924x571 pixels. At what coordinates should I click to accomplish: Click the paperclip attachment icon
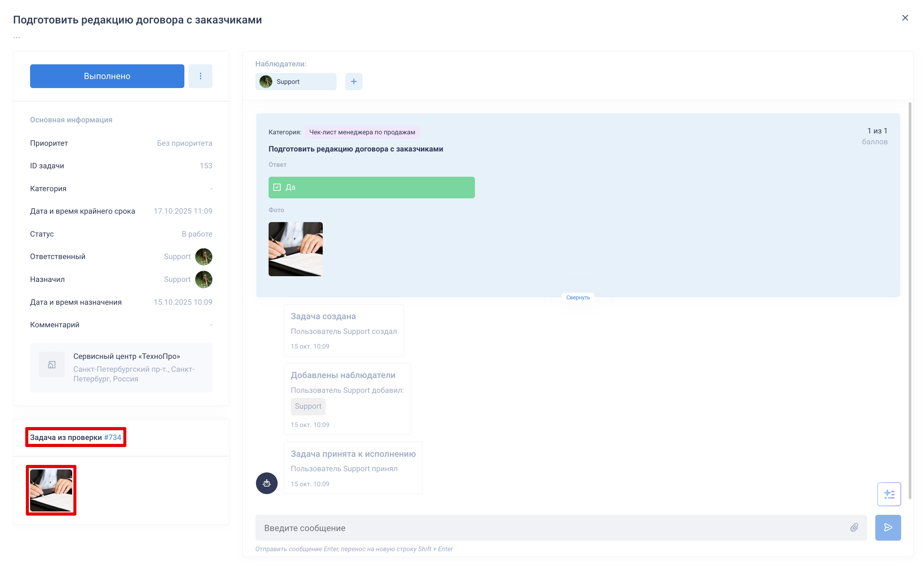tap(854, 527)
